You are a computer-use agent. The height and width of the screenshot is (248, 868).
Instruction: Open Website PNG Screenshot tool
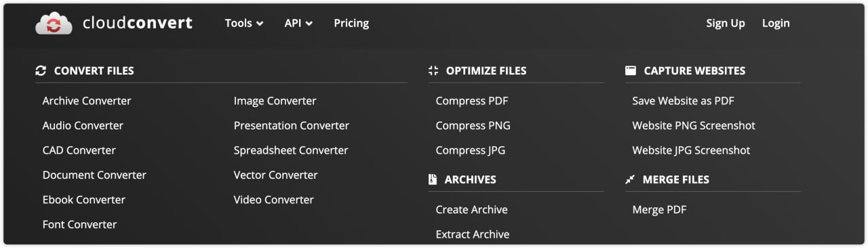tap(694, 125)
